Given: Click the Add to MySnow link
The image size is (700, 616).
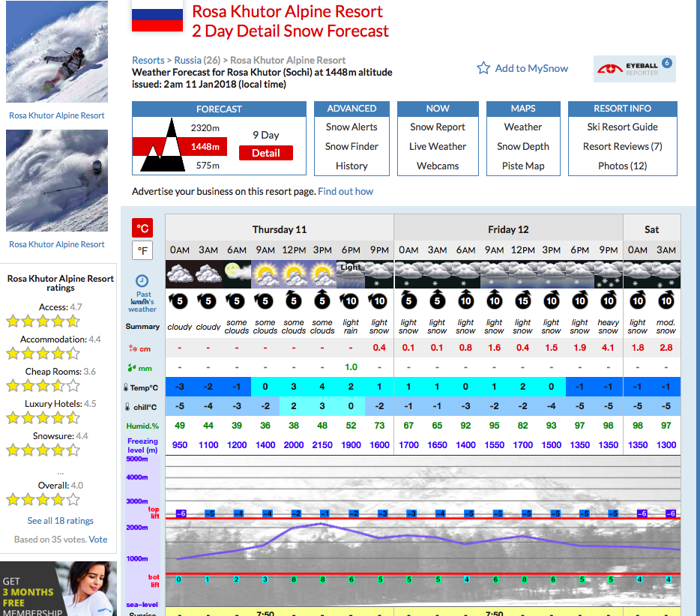Looking at the screenshot, I should (x=531, y=68).
